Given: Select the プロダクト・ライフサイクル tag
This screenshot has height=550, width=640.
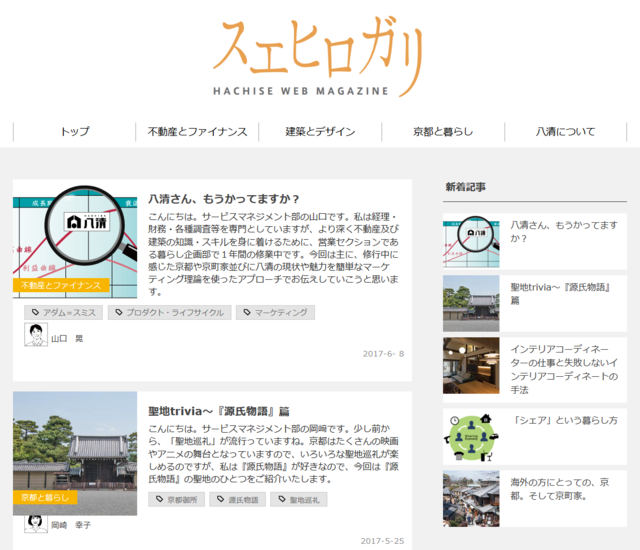Looking at the screenshot, I should [x=169, y=313].
